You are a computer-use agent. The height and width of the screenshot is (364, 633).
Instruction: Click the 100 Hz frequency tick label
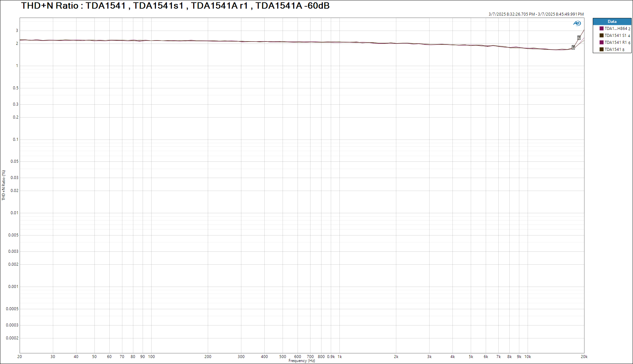(151, 357)
